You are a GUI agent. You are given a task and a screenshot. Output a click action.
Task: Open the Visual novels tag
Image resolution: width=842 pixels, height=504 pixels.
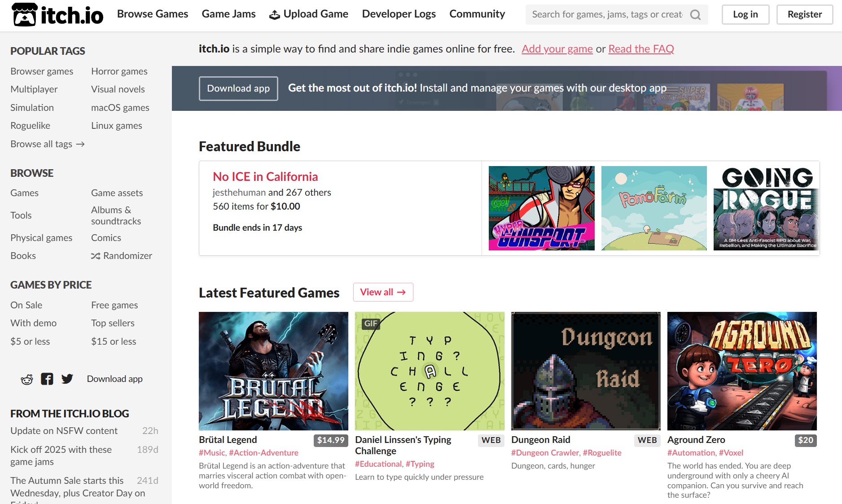tap(118, 89)
